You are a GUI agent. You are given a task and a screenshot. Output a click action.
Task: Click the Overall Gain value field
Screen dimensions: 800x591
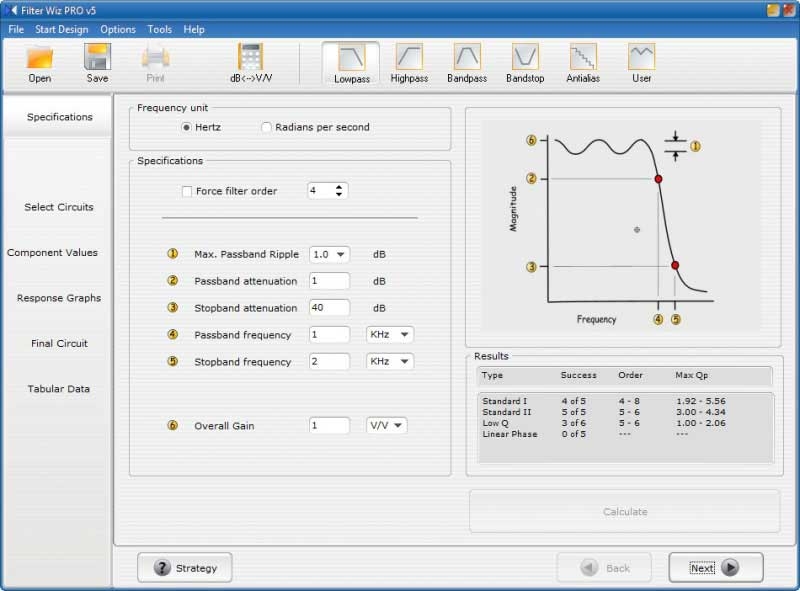point(329,425)
